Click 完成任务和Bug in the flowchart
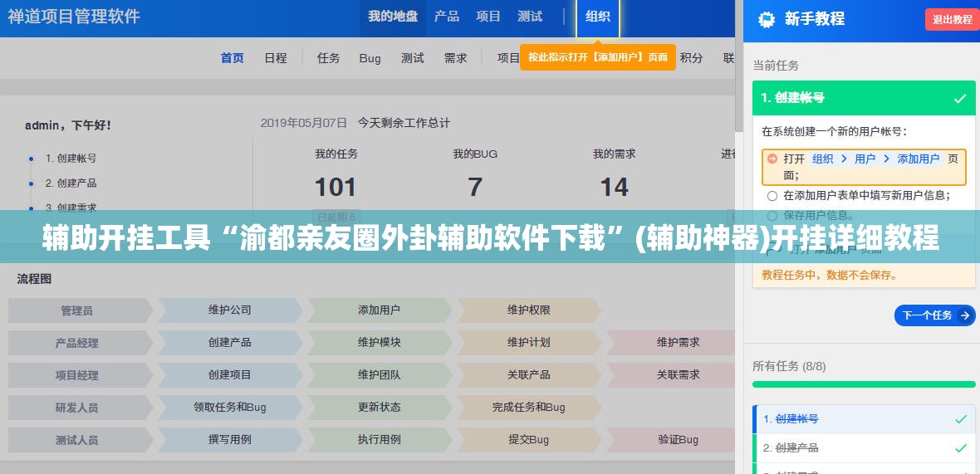Screen dimensions: 980x474 click(529, 408)
